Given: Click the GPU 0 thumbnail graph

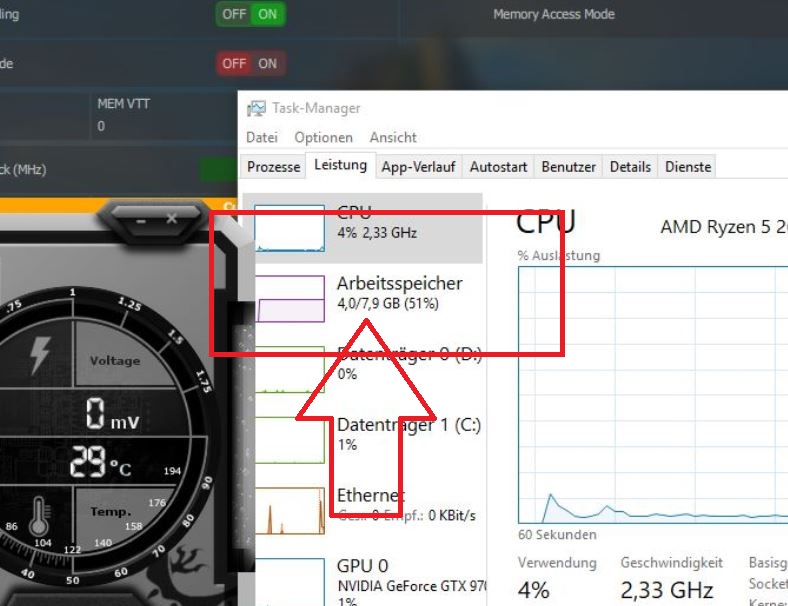Looking at the screenshot, I should [x=290, y=581].
